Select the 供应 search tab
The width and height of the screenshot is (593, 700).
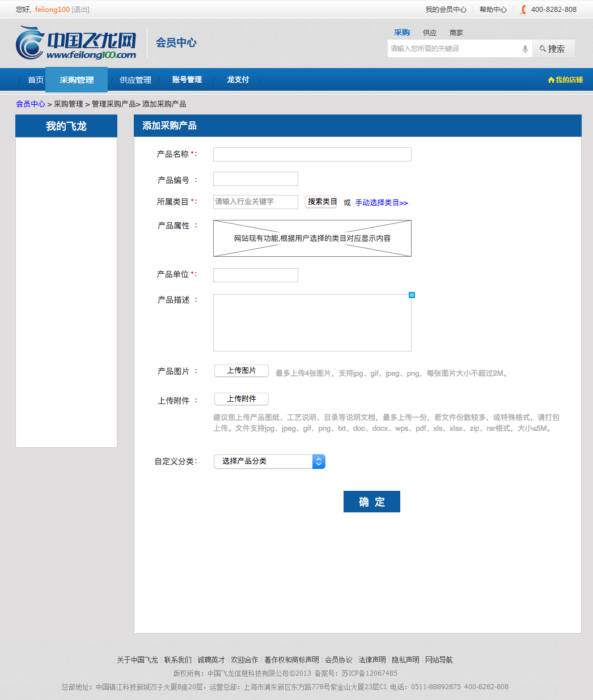(x=430, y=33)
